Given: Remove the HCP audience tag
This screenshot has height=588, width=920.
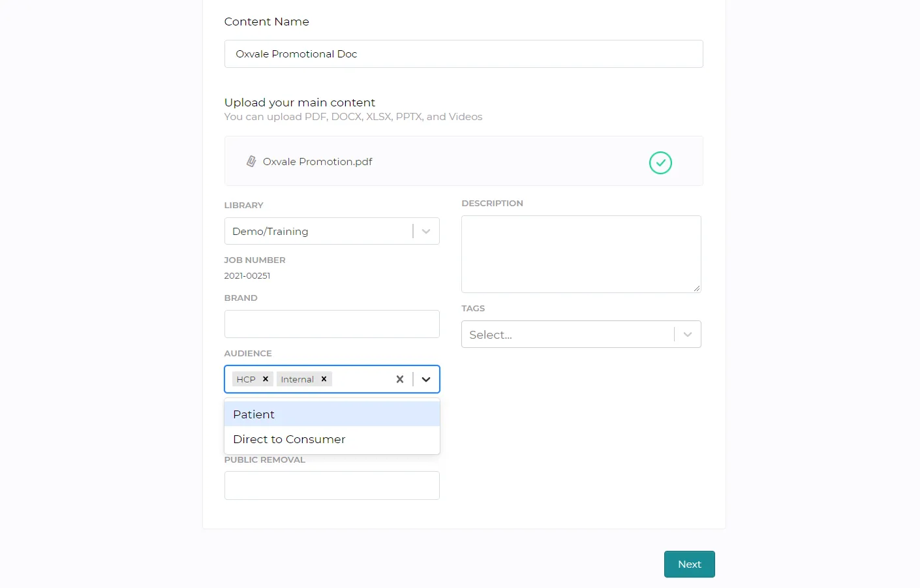Looking at the screenshot, I should click(266, 379).
